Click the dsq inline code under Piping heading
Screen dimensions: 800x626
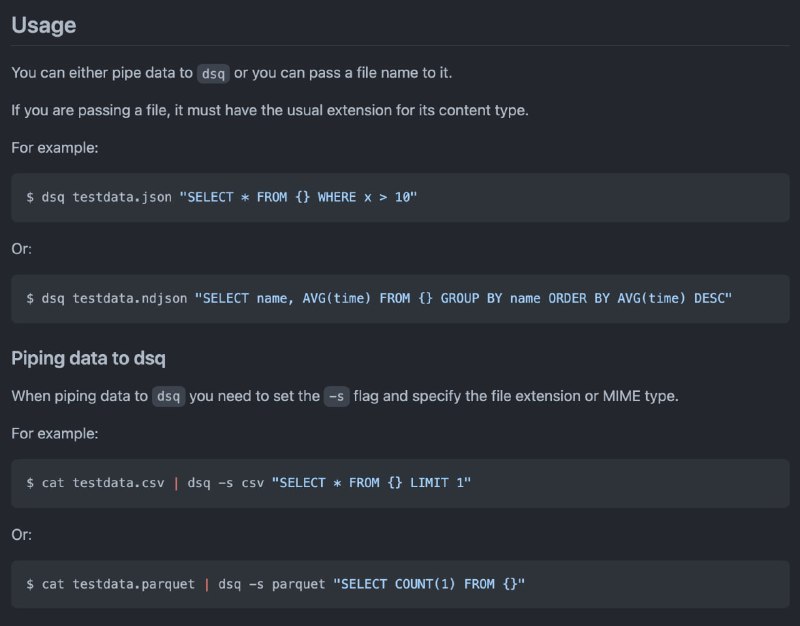pyautogui.click(x=168, y=396)
